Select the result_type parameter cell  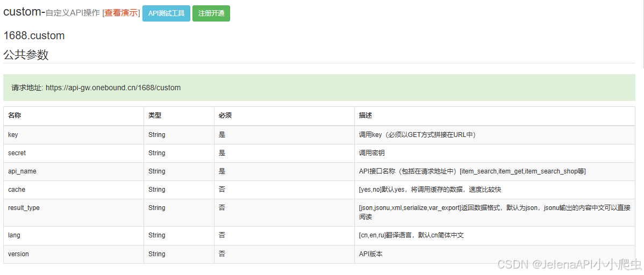[74, 213]
